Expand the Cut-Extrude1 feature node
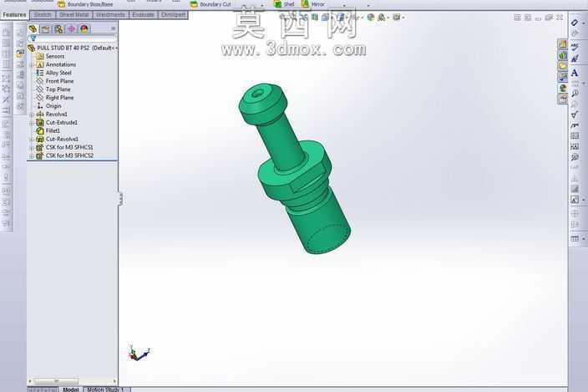 [x=32, y=122]
